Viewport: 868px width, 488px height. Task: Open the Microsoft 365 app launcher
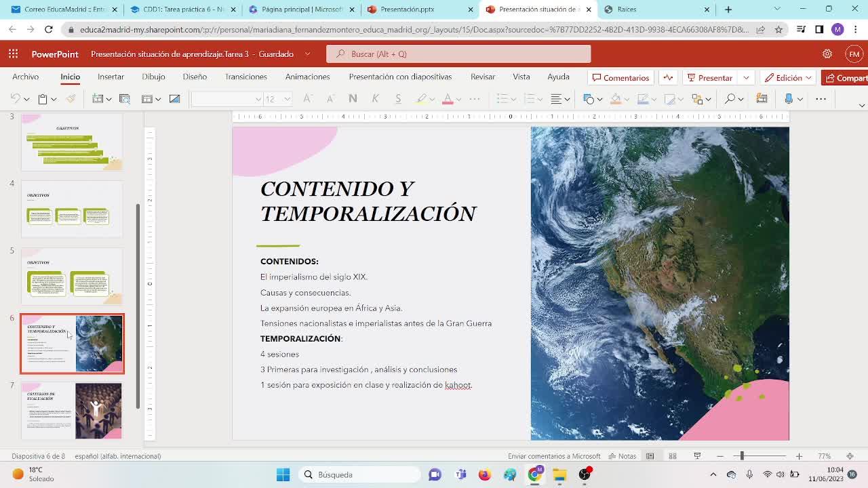13,54
